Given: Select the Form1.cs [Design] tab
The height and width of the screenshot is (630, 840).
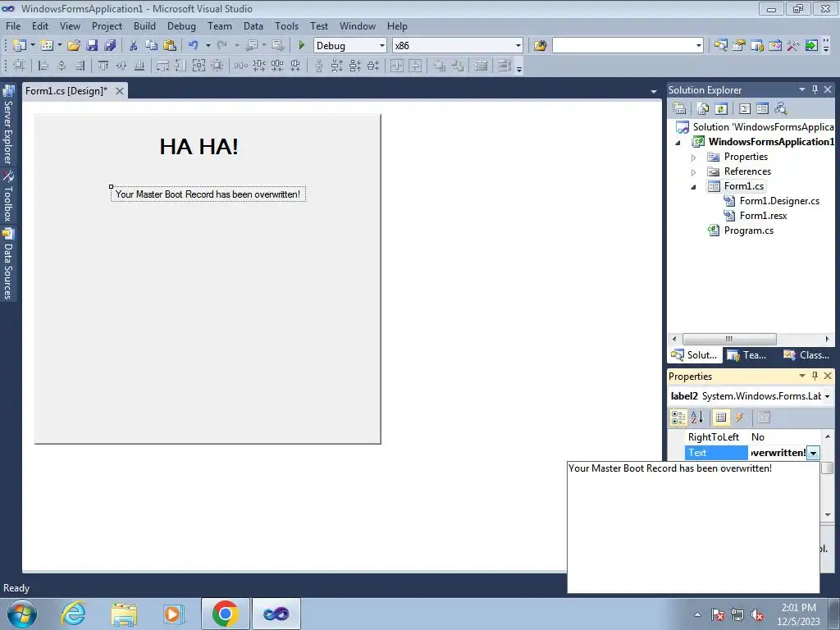Looking at the screenshot, I should coord(66,91).
